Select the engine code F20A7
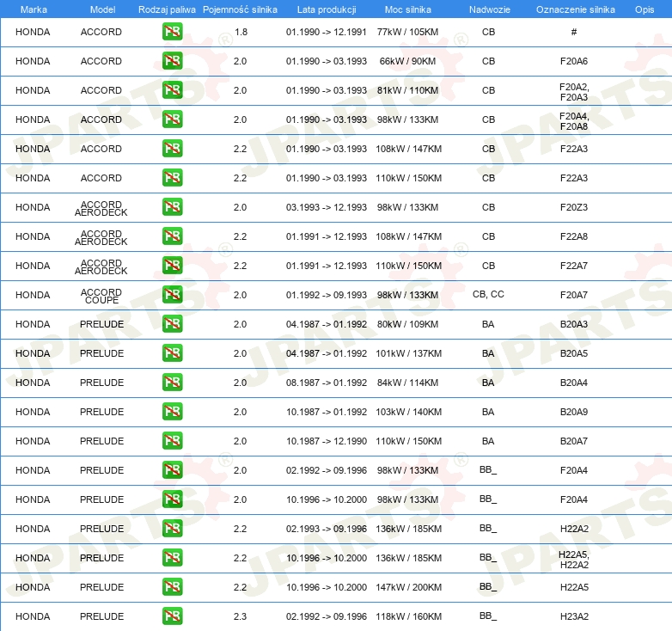Screen dimensions: 672x631 pyautogui.click(x=574, y=295)
